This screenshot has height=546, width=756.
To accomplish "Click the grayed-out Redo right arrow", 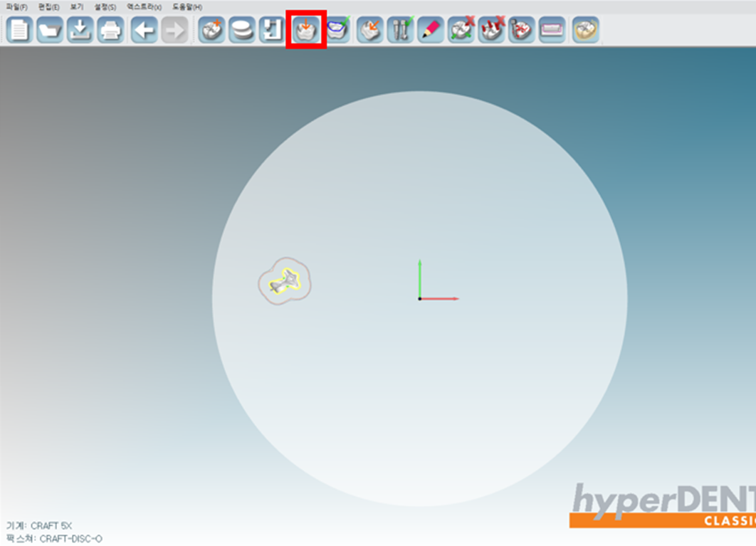I will [x=174, y=31].
